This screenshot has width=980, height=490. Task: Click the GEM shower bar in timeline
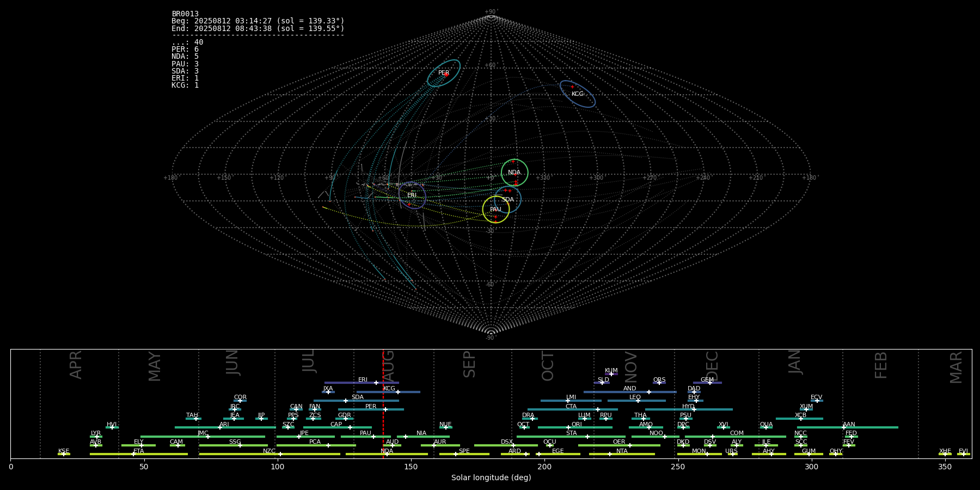coord(707,383)
